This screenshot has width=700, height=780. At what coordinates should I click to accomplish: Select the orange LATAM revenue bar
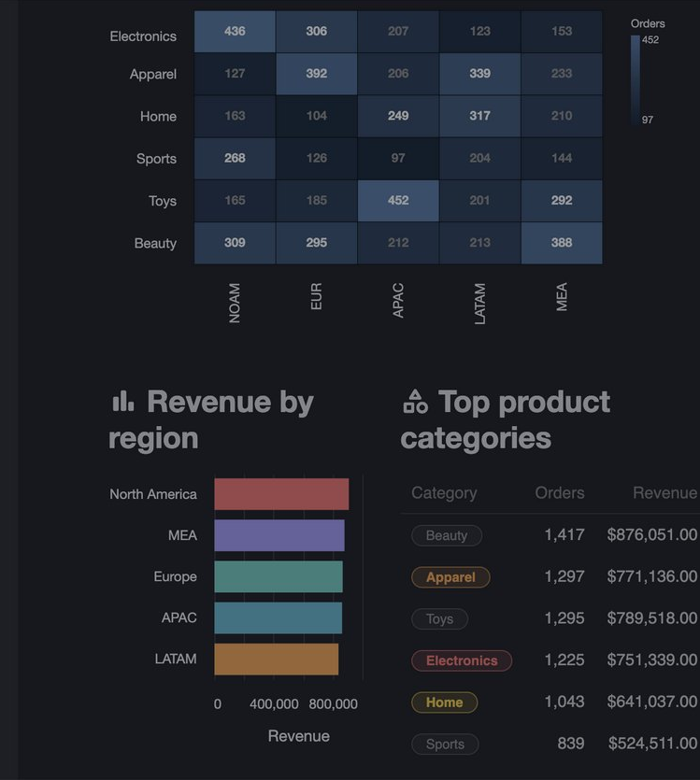coord(276,659)
